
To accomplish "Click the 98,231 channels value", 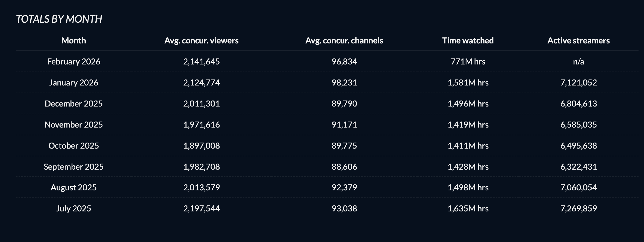I will 344,82.
